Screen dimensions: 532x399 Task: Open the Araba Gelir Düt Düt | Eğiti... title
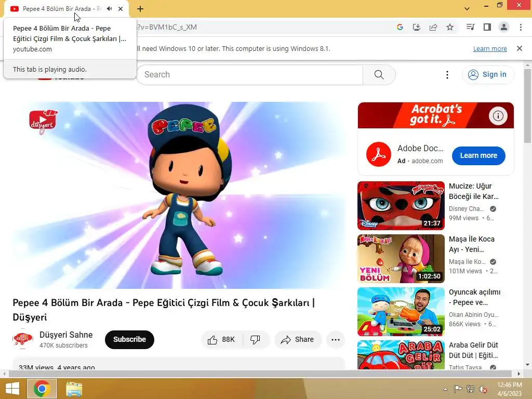(473, 350)
